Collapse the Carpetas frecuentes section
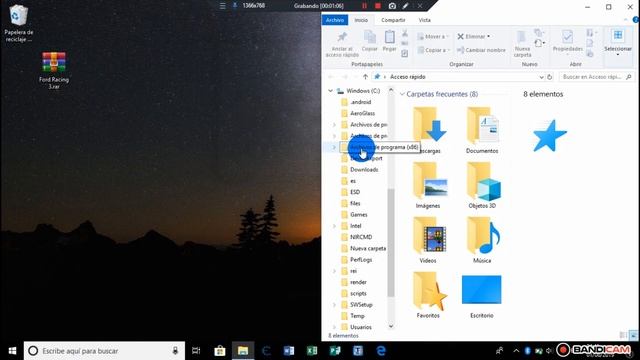This screenshot has height=360, width=640. pyautogui.click(x=402, y=94)
